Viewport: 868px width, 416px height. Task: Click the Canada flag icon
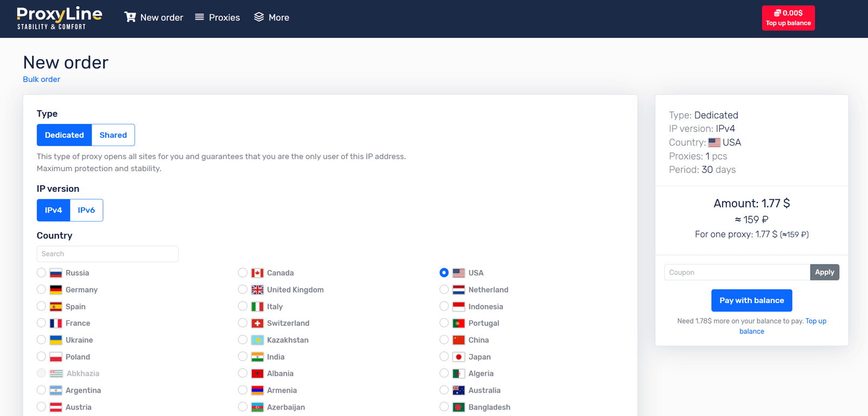coord(257,273)
